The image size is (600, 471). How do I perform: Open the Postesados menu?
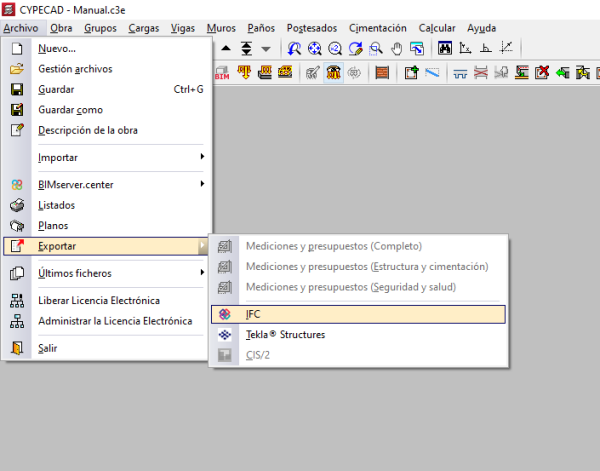point(312,28)
